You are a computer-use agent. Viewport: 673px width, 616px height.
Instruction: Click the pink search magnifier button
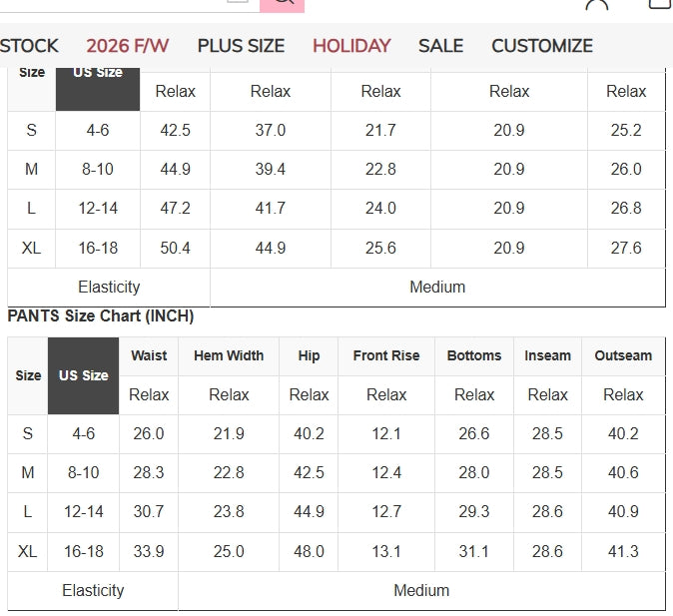[282, 5]
